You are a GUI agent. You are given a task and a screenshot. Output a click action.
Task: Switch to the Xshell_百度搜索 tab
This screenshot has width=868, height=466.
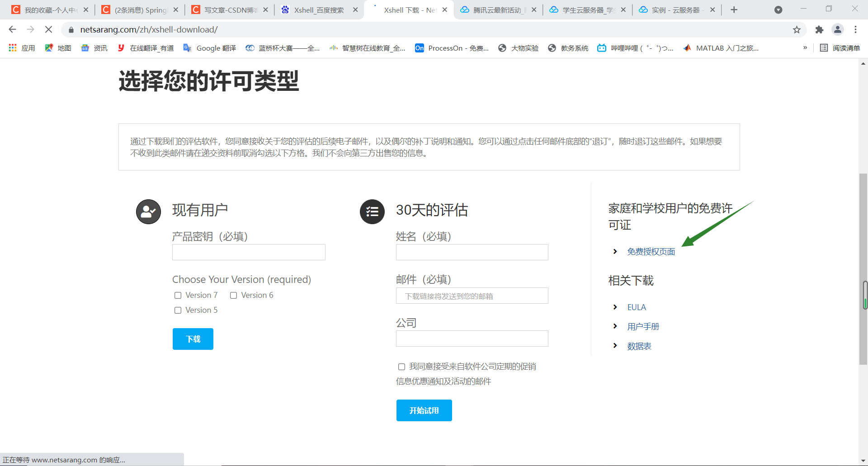click(x=319, y=9)
